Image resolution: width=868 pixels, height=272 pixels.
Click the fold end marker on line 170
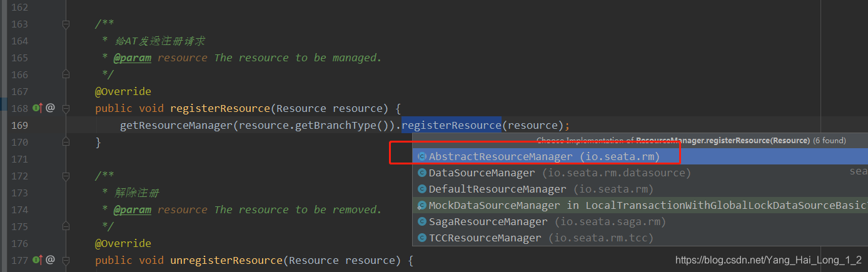[x=66, y=142]
